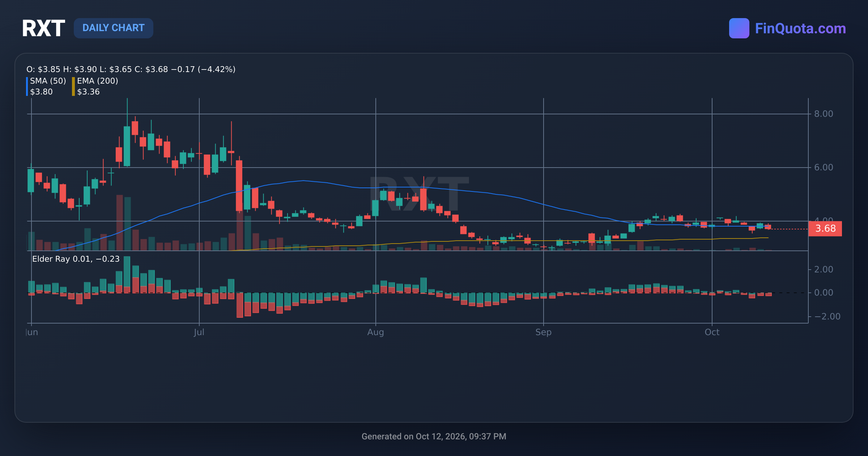This screenshot has height=456, width=868.
Task: Click the gold EMA color bar
Action: click(x=73, y=86)
